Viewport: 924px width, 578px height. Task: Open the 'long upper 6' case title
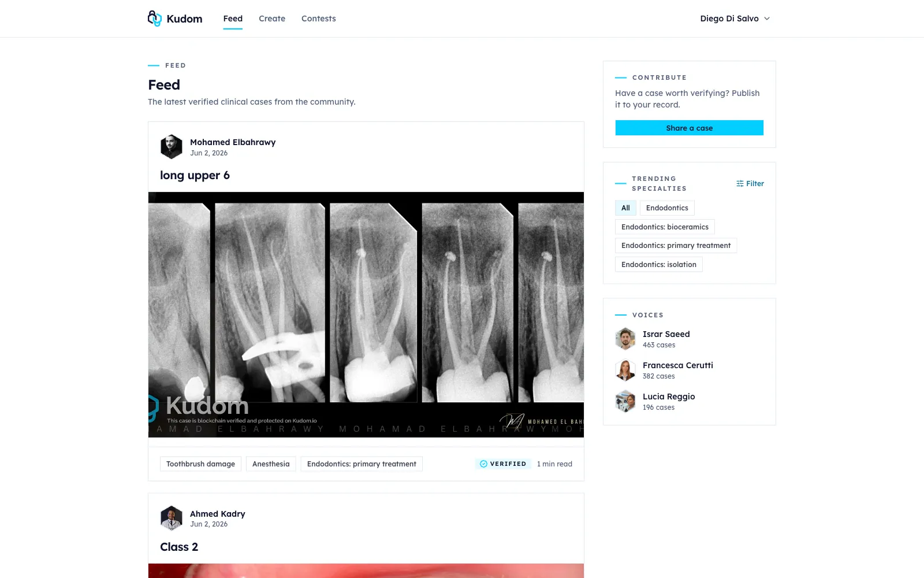pos(195,175)
